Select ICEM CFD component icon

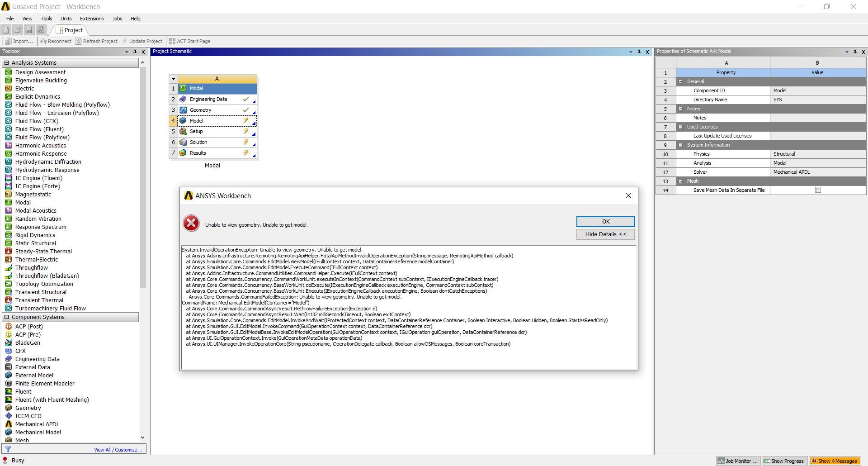pyautogui.click(x=8, y=416)
